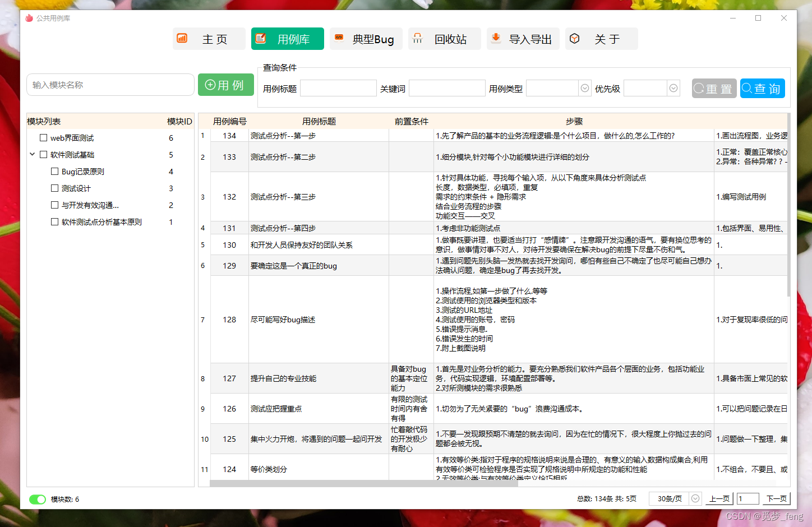Select the web界面测试 module row
Viewport: 812px width, 527px height.
(110, 138)
